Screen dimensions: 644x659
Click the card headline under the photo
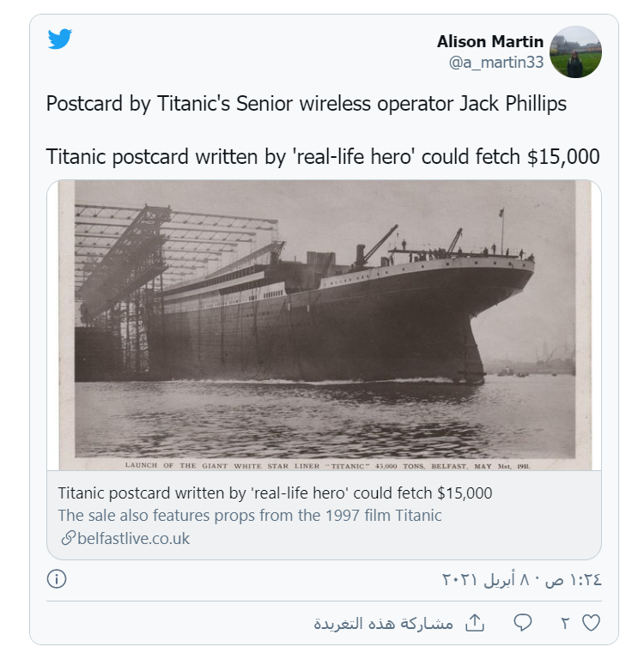(x=275, y=493)
